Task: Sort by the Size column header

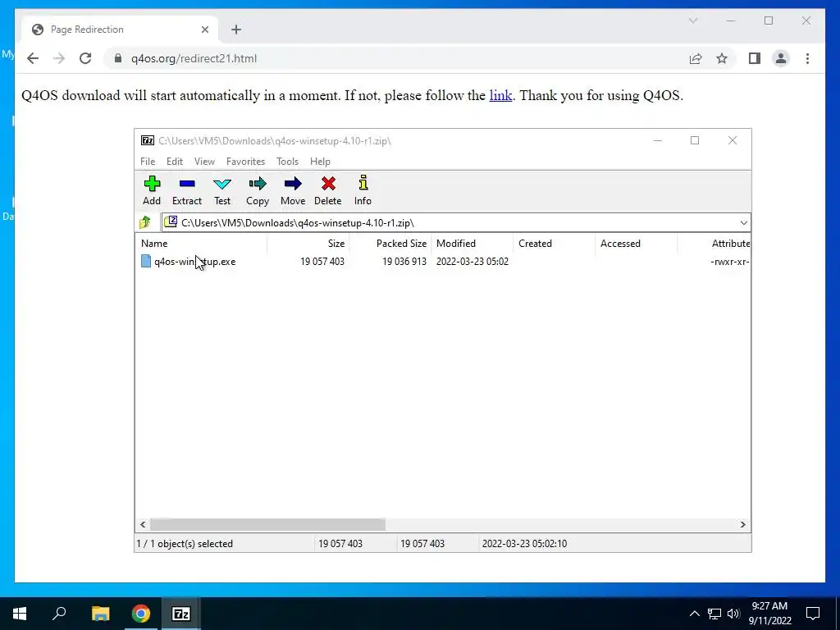Action: [x=308, y=243]
